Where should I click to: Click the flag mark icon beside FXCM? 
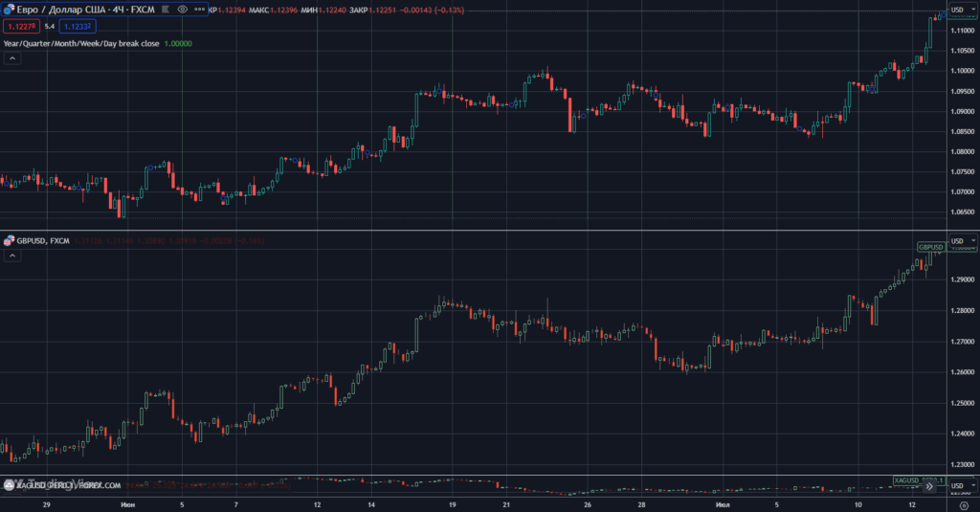(165, 9)
